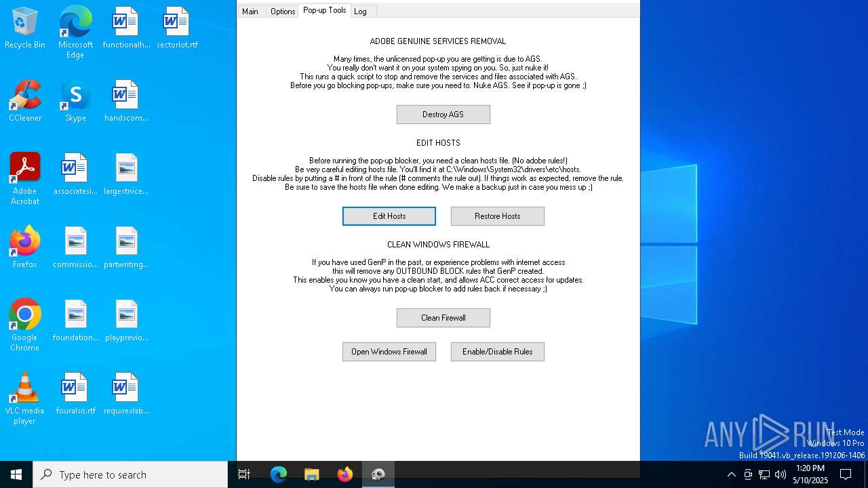Screen dimensions: 868x488
Task: Click the Enable/Disable Rules button
Action: point(498,352)
